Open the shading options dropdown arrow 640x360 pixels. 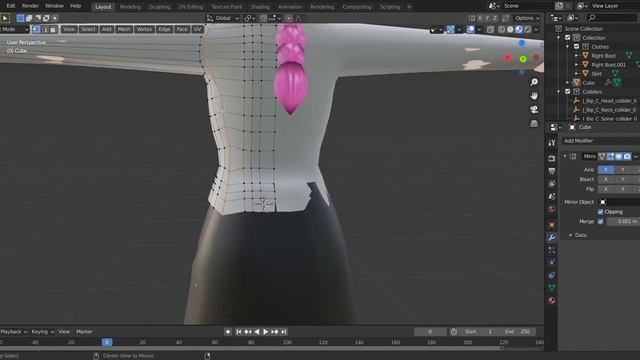[x=536, y=29]
